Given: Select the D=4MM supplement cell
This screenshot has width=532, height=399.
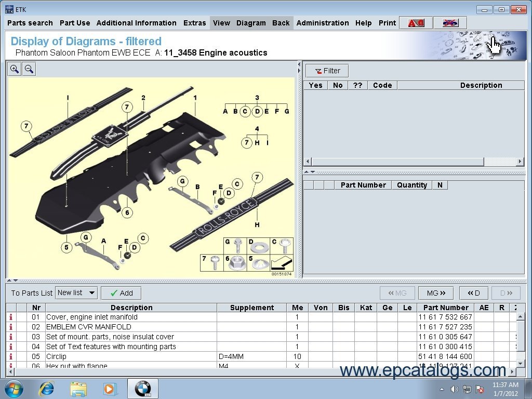Looking at the screenshot, I should [252, 356].
